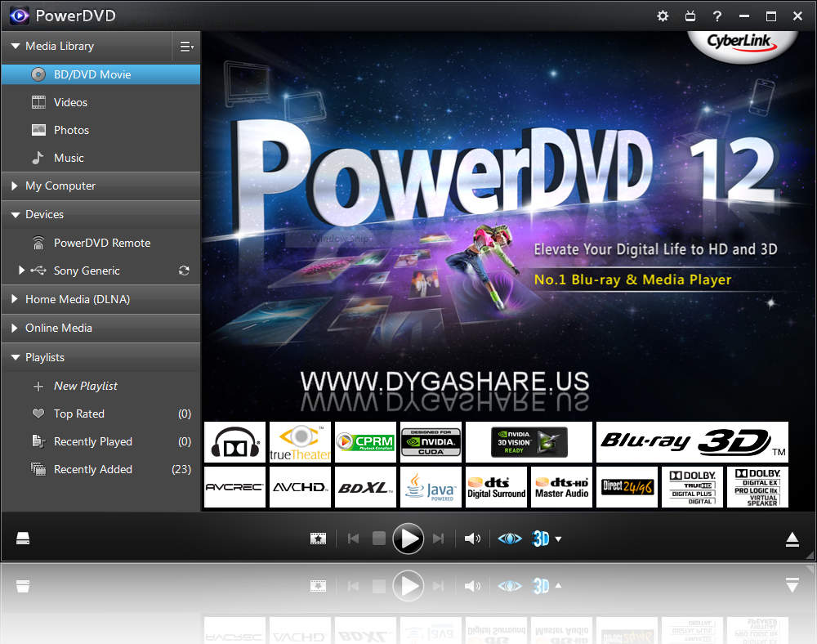Select PowerDVD Remote device
Screen dimensions: 817x644
(x=100, y=243)
